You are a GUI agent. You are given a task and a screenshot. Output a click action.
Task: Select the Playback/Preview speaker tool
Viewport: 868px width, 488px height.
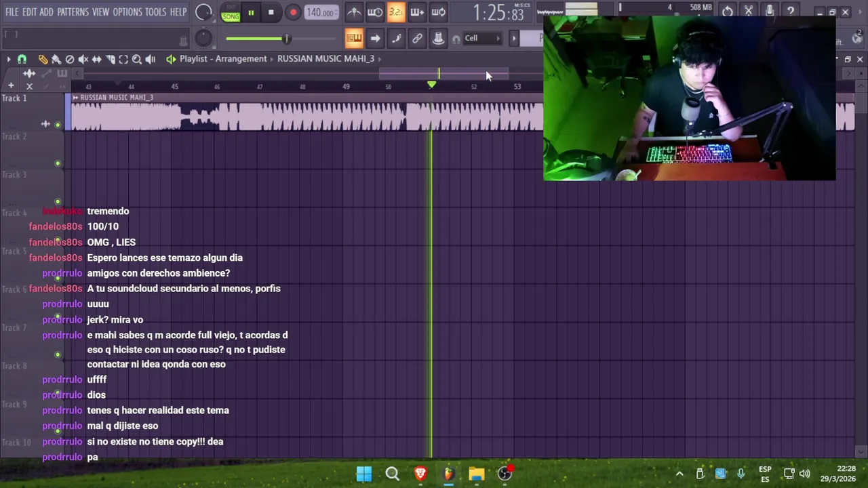[x=151, y=60]
